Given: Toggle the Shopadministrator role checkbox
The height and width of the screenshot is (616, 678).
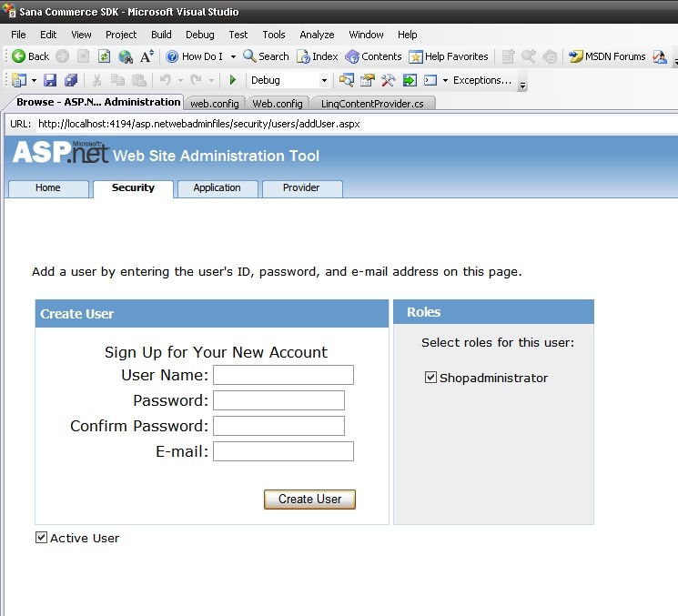Looking at the screenshot, I should (430, 378).
